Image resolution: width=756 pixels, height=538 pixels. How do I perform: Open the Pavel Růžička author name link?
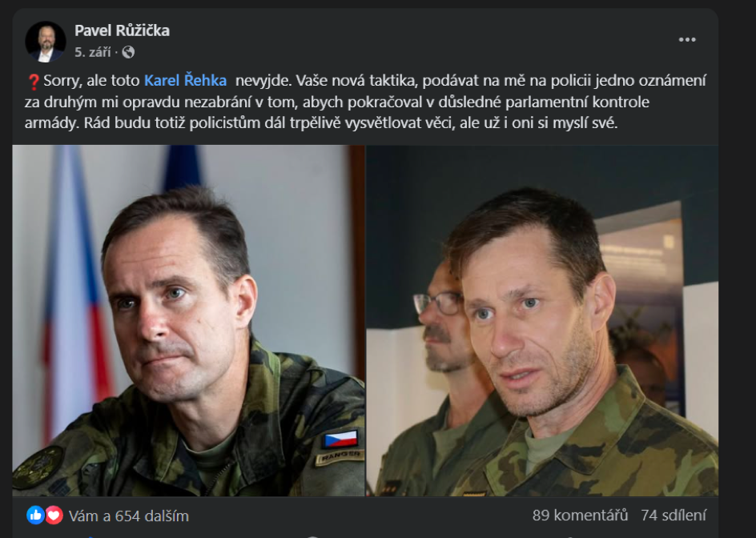click(122, 30)
